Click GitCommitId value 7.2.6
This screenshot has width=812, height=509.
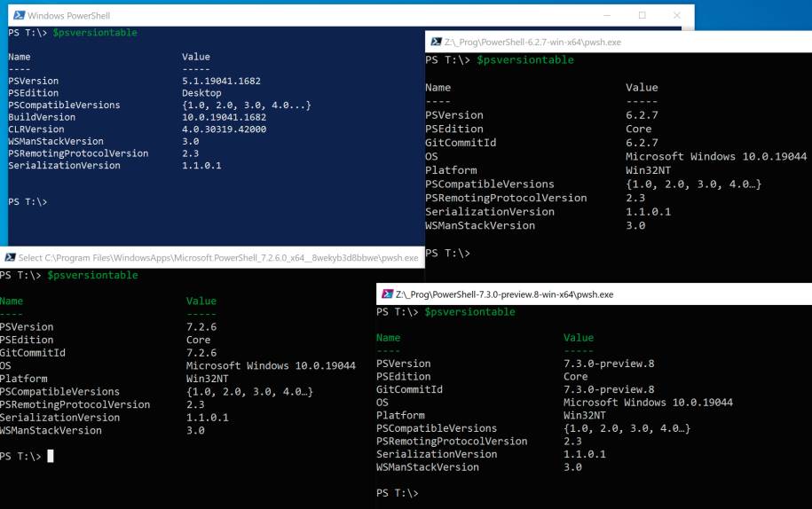[x=201, y=353]
